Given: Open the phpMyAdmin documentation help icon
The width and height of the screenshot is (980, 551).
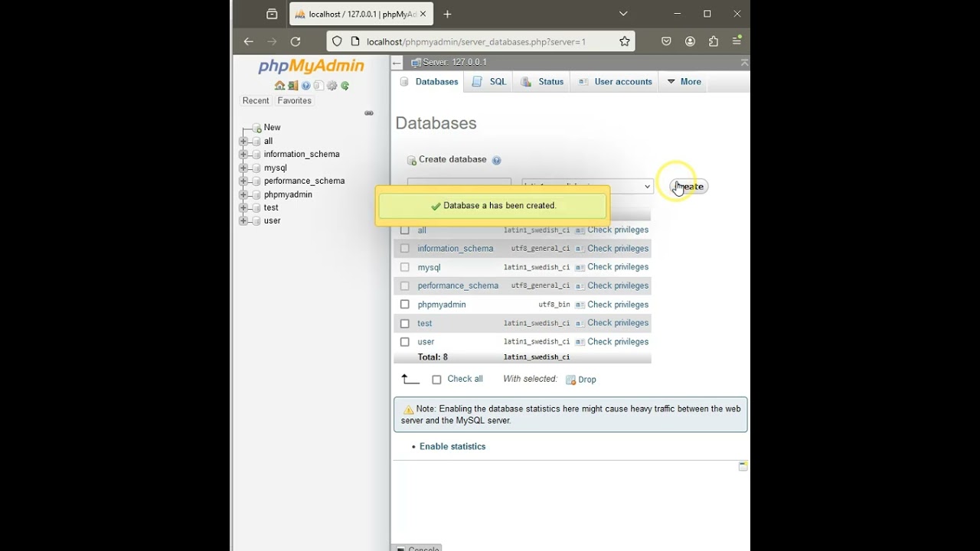Looking at the screenshot, I should click(x=305, y=86).
